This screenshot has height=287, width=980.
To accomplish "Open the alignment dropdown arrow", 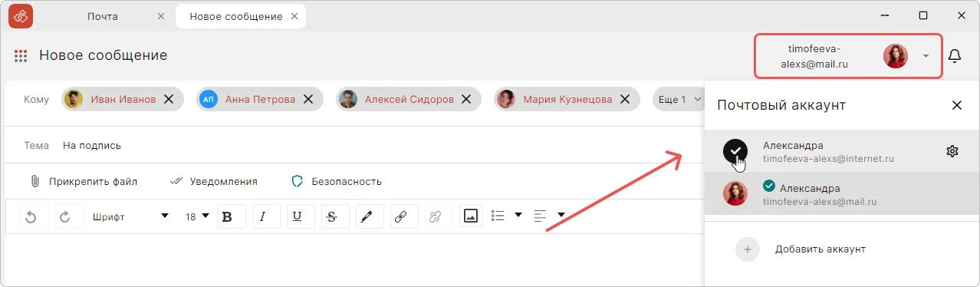I will (x=561, y=216).
